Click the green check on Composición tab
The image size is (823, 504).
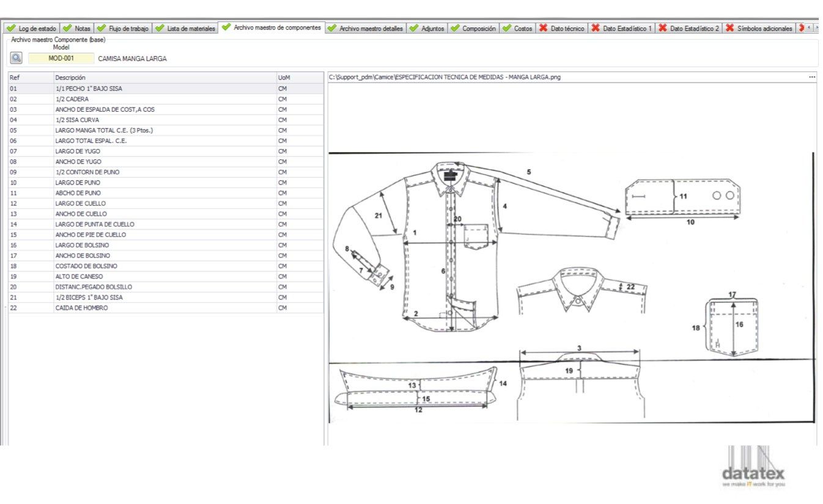click(x=454, y=27)
